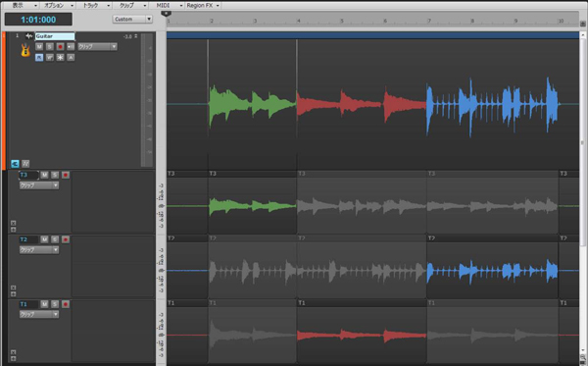Click the Freeze snowflake button on Guitar track
The height and width of the screenshot is (366, 588).
60,58
